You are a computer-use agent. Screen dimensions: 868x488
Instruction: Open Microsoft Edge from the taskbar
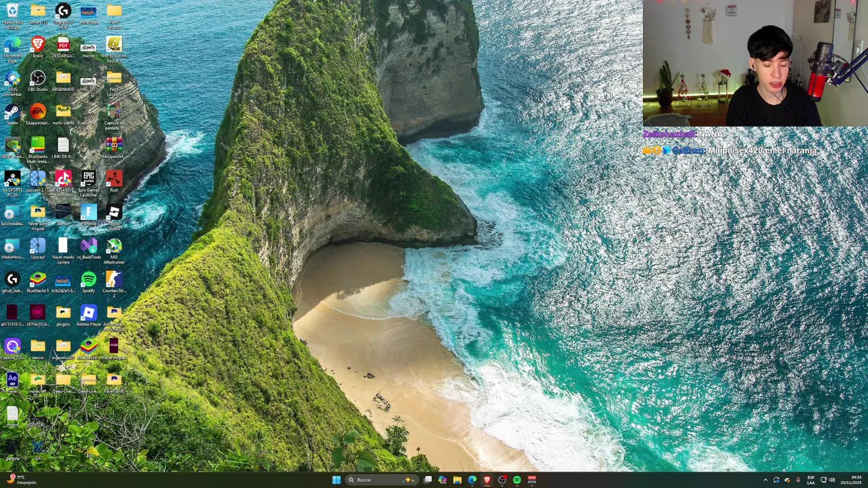[x=473, y=480]
